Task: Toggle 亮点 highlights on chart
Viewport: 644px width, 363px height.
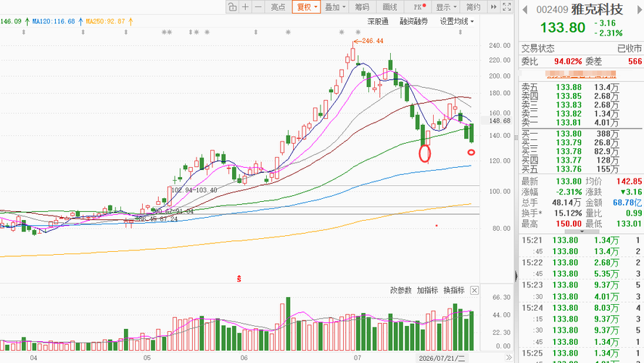Action: [278, 7]
